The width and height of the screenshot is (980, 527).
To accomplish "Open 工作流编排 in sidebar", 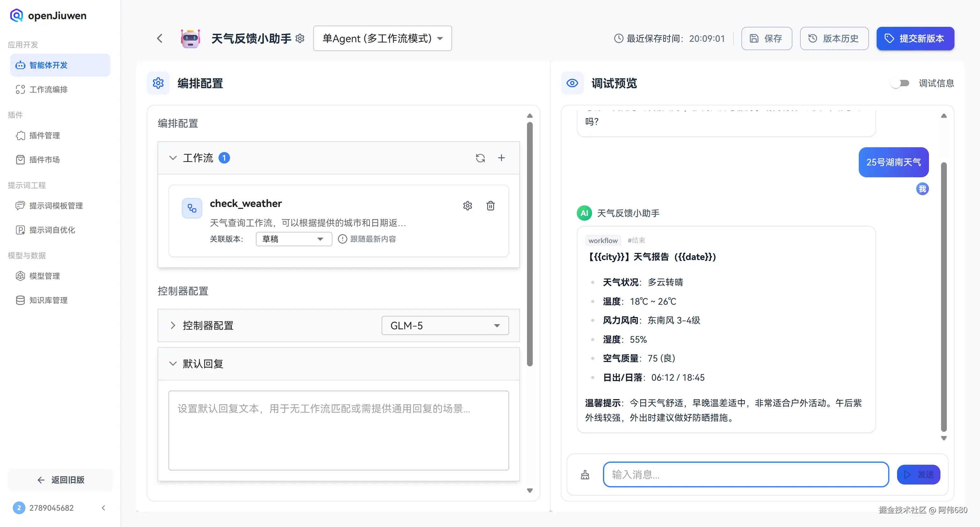I will click(x=48, y=89).
